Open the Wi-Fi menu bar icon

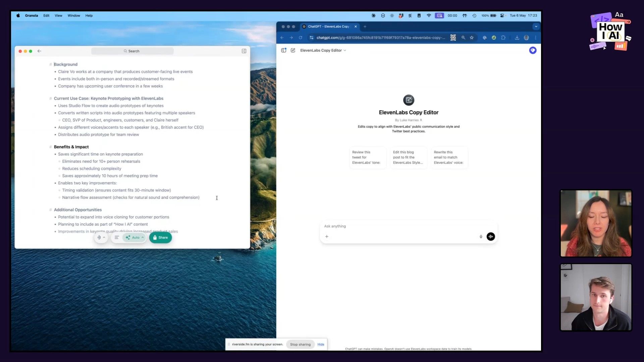point(429,15)
